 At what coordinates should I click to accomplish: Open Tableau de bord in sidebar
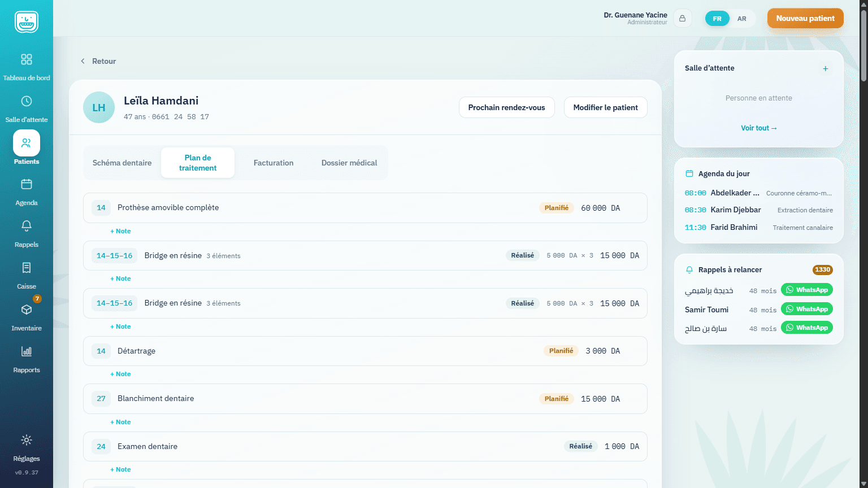tap(27, 67)
